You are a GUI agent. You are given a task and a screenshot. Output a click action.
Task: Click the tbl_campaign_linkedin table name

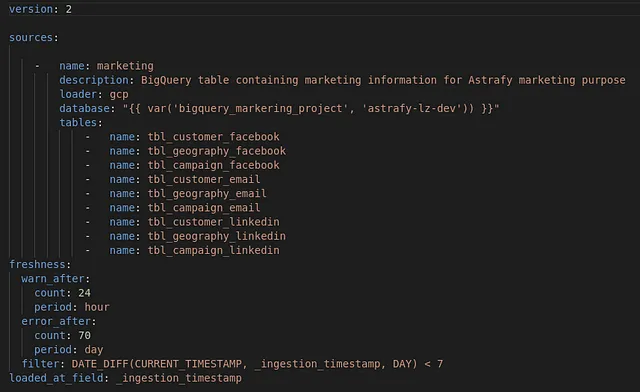[213, 250]
